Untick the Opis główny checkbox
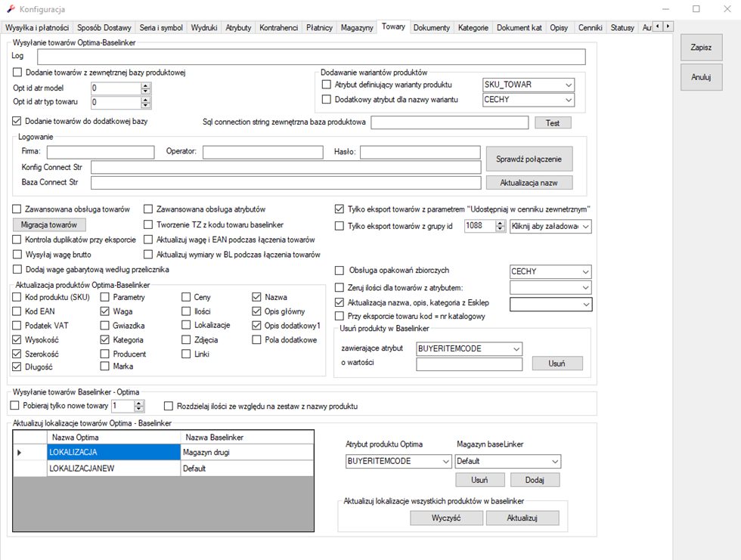 pos(256,311)
